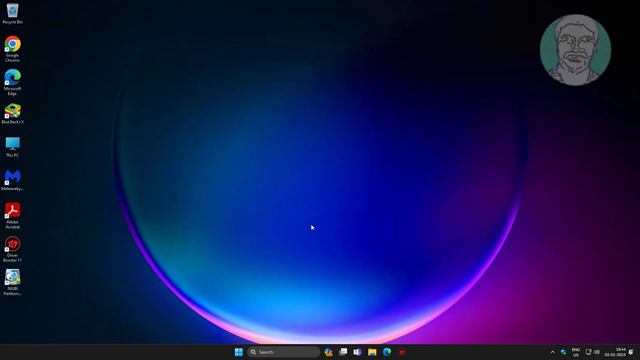Open the notification bell in the tray
The image size is (640, 360).
pyautogui.click(x=631, y=352)
